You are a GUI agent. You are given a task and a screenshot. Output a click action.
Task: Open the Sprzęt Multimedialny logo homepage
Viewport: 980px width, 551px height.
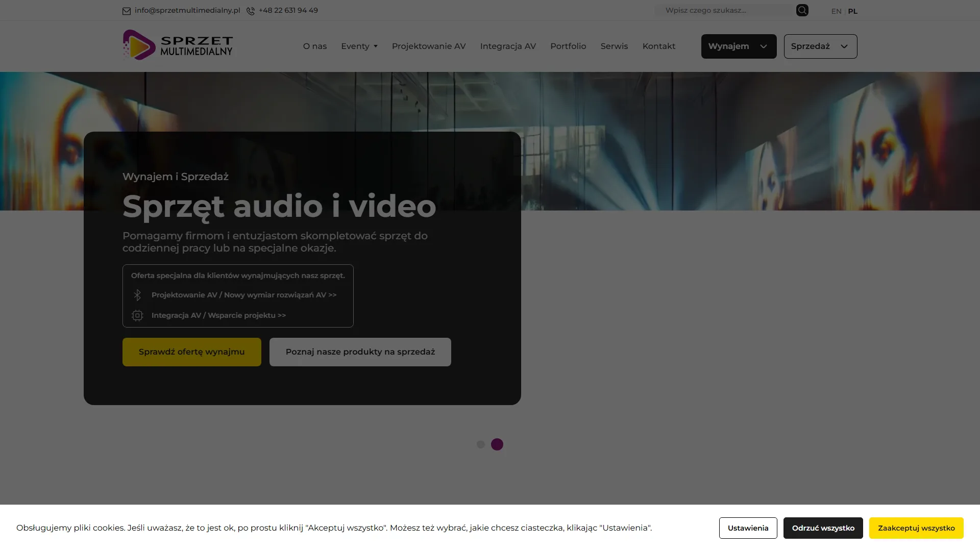click(178, 45)
